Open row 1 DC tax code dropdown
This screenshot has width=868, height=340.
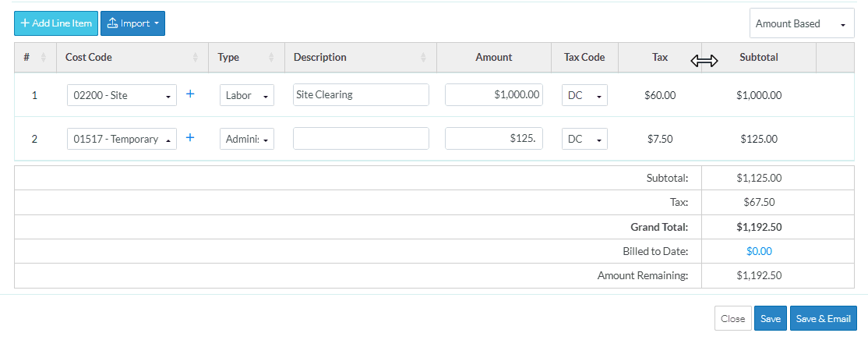(x=584, y=95)
